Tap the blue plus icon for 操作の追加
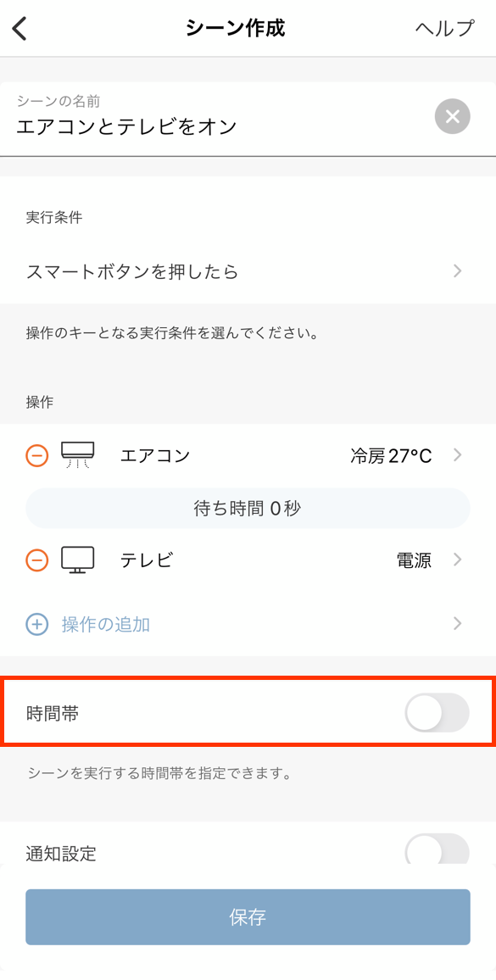The image size is (496, 980). point(37,624)
